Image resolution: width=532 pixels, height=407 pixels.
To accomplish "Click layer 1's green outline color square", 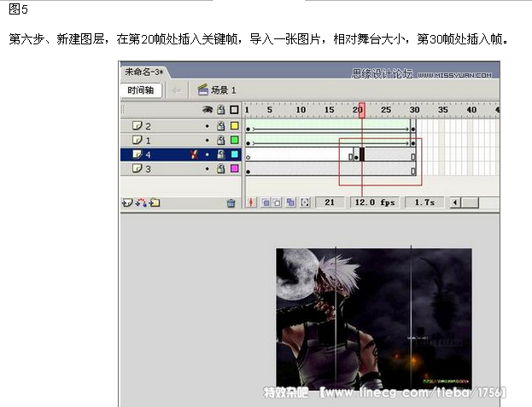I will coord(235,140).
